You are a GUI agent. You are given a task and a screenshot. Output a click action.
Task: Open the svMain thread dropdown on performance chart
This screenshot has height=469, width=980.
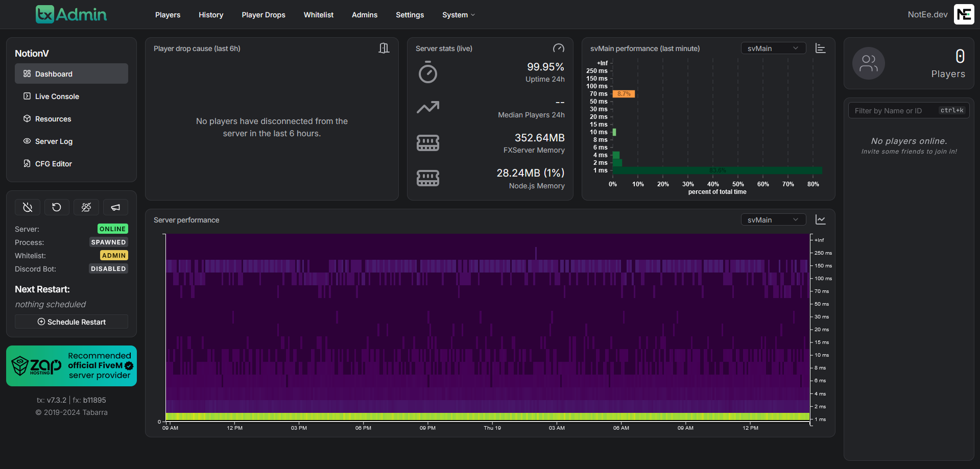773,219
